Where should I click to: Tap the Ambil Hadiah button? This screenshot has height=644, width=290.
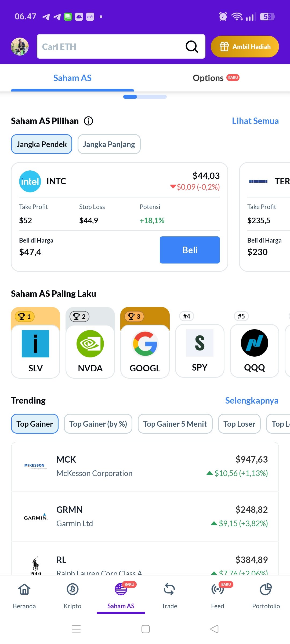[x=245, y=47]
